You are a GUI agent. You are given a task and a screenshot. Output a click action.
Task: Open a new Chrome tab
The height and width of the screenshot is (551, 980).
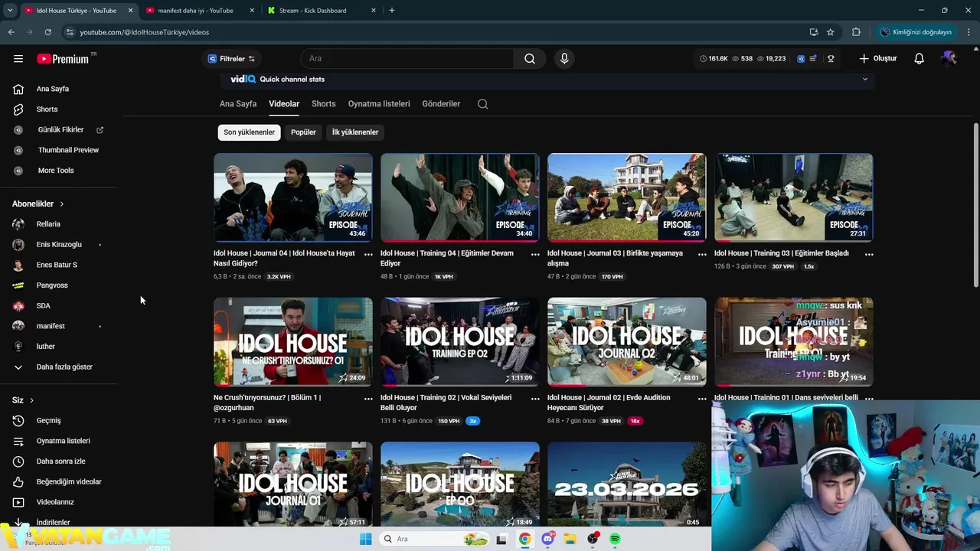[392, 10]
